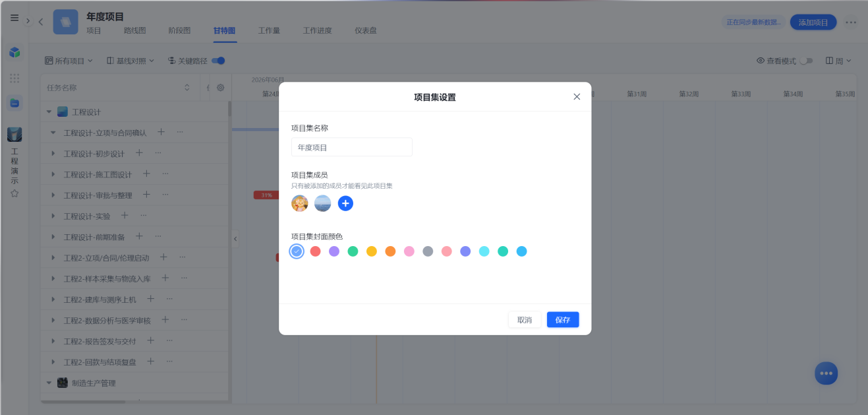Click the 年度项目 cover icon

[65, 22]
